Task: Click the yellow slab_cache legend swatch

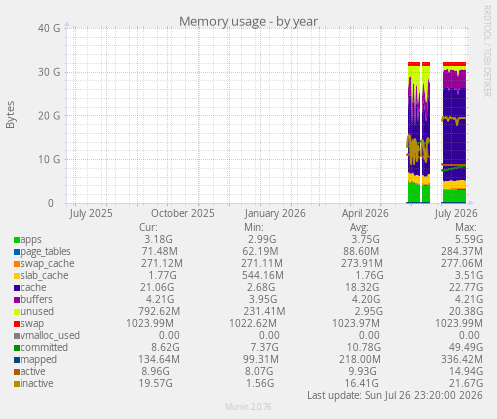Action: [17, 276]
